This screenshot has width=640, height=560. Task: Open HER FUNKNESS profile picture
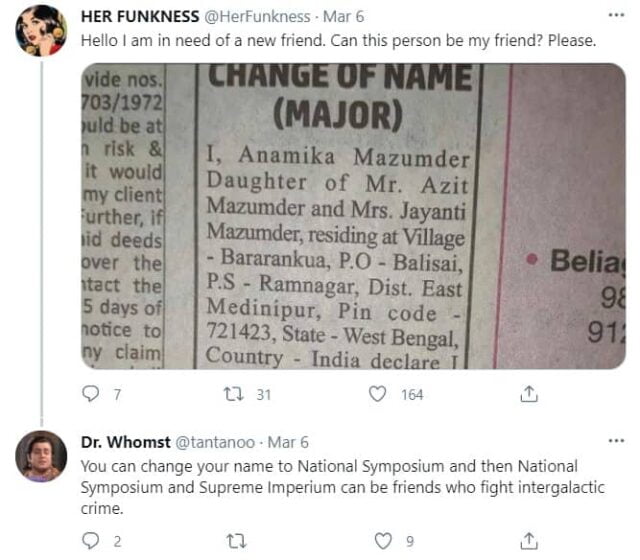tap(41, 30)
